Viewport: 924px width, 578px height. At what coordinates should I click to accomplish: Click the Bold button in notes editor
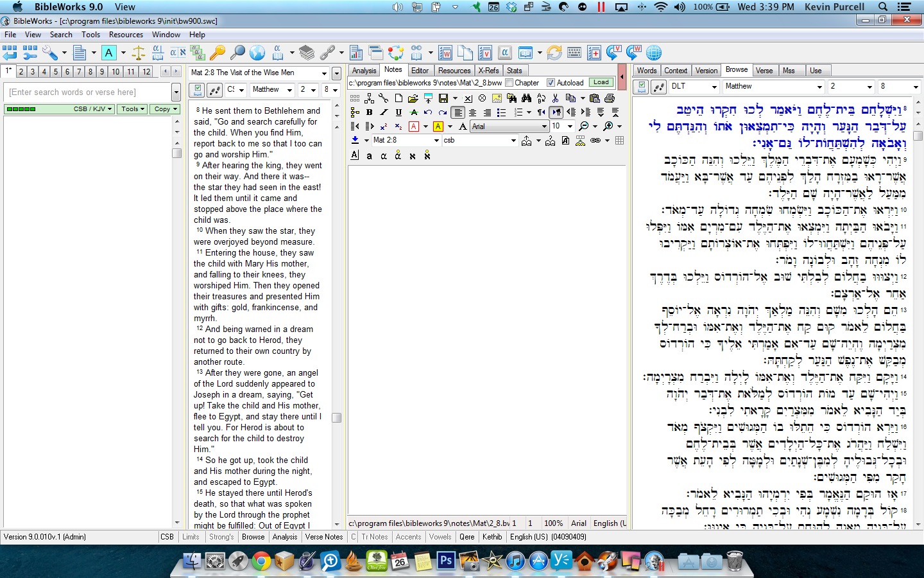coord(369,112)
